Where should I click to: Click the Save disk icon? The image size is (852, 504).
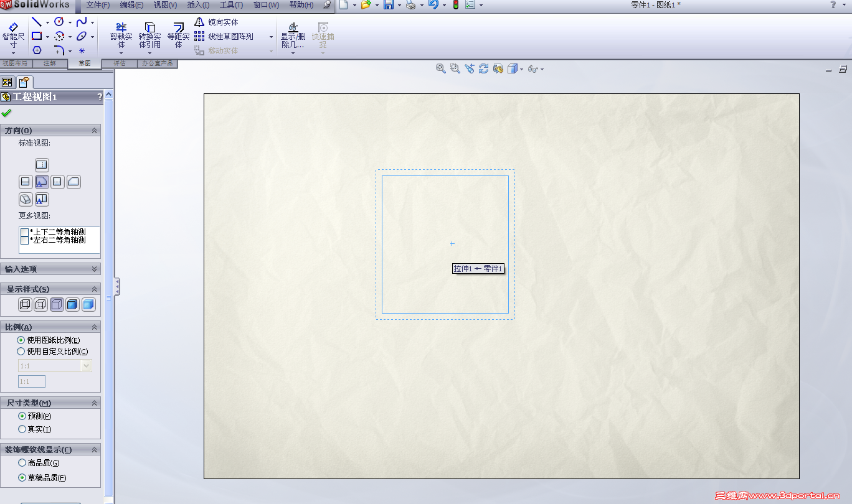coord(389,5)
